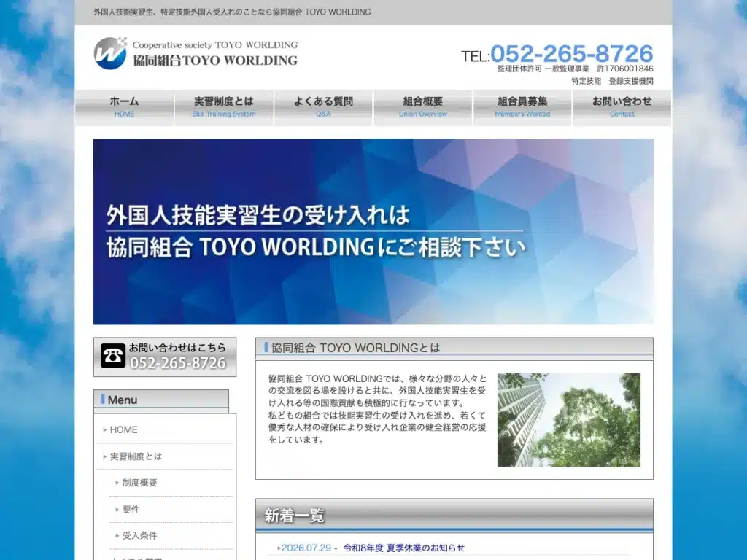Select HOME in the sidebar menu

click(123, 429)
